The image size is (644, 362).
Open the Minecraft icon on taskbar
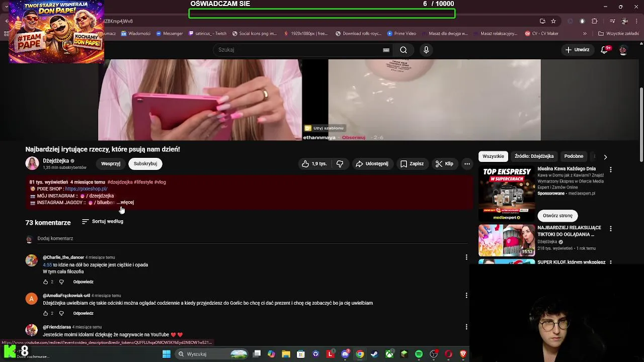click(x=404, y=354)
